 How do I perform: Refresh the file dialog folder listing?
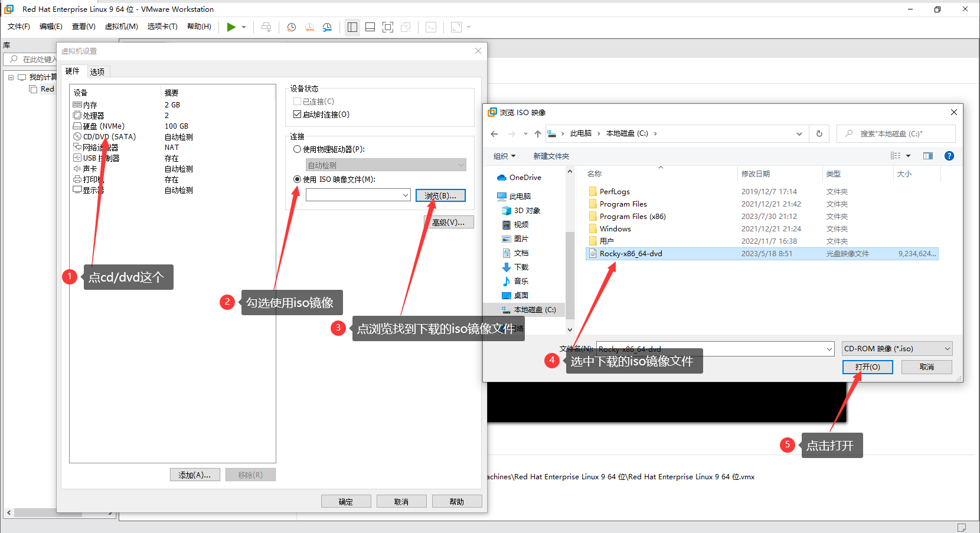pyautogui.click(x=819, y=134)
